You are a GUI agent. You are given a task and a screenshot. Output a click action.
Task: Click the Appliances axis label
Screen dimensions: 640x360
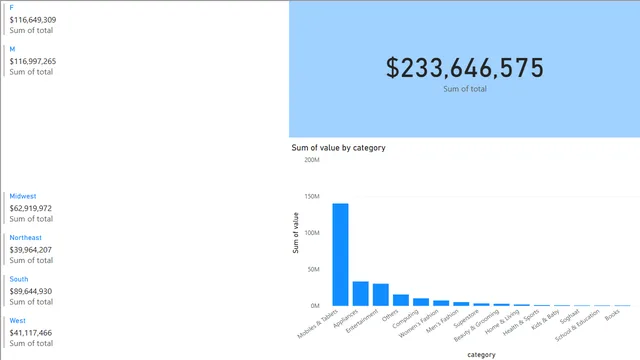tap(345, 318)
